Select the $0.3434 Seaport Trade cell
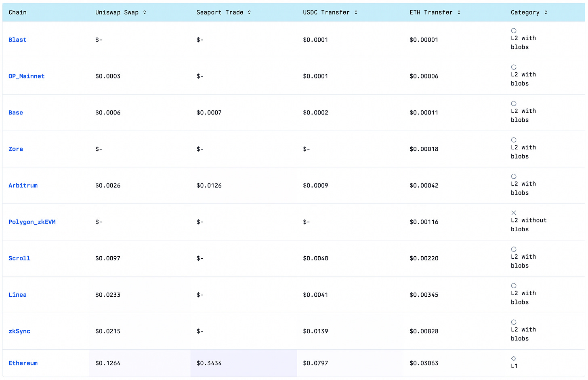This screenshot has width=588, height=380. pyautogui.click(x=244, y=363)
